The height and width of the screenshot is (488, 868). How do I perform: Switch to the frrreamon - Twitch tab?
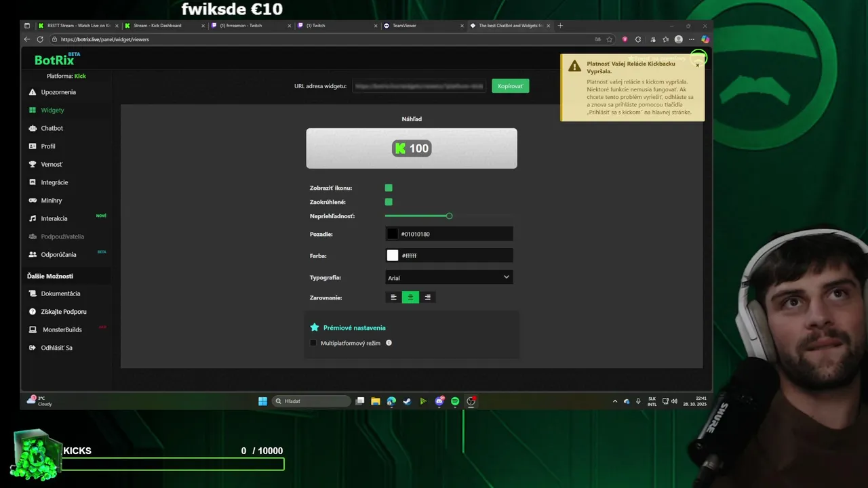tap(250, 26)
